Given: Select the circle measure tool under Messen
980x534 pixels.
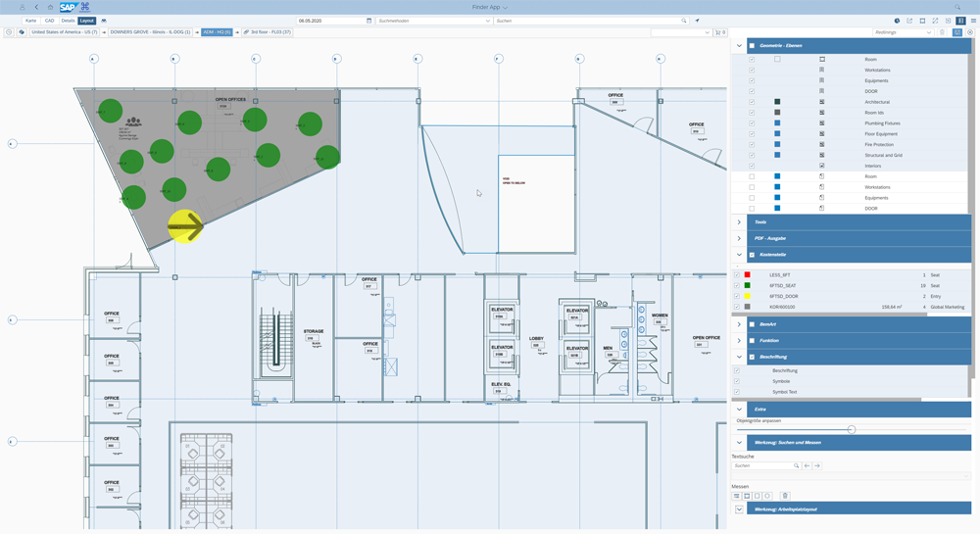Looking at the screenshot, I should pyautogui.click(x=767, y=496).
